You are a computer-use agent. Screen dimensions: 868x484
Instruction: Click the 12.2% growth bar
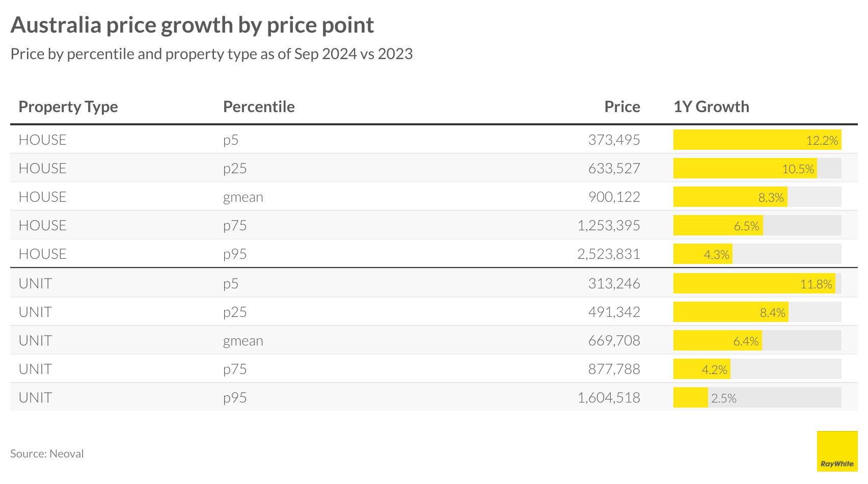tap(757, 140)
